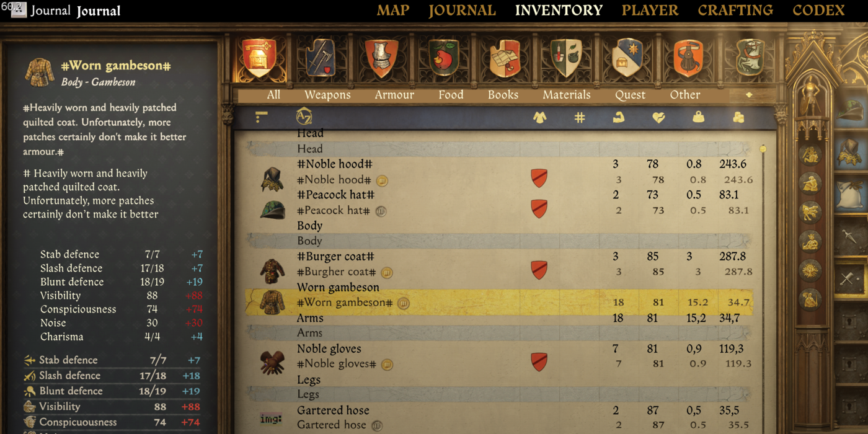The image size is (868, 434).
Task: Select the Weapons category shield icon
Action: [321, 58]
